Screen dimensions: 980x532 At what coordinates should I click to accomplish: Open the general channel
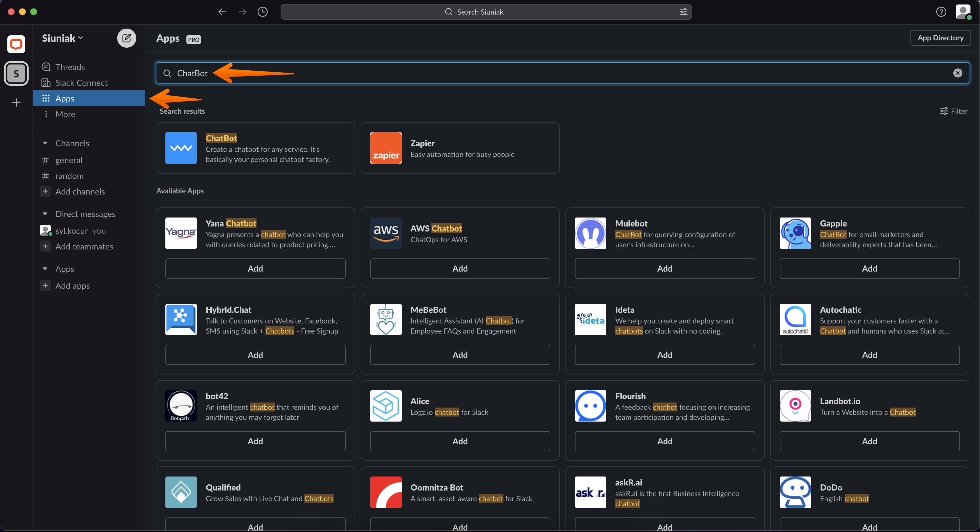point(89,160)
